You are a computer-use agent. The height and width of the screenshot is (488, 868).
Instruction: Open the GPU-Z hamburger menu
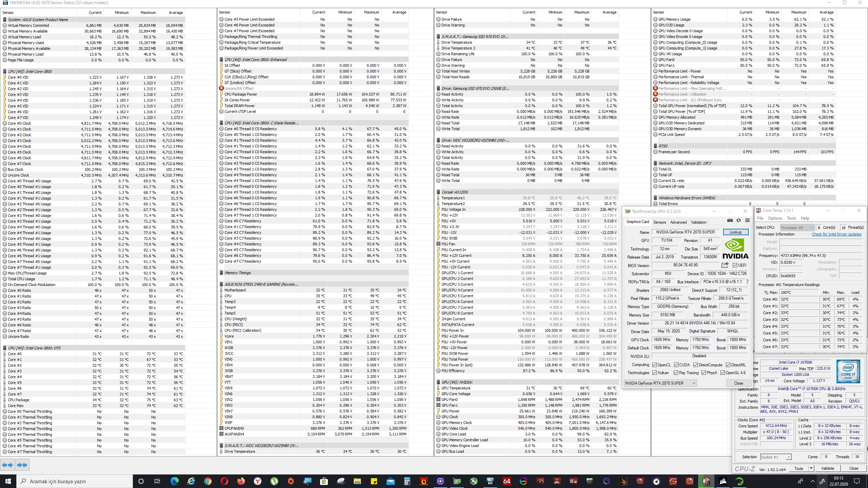747,221
